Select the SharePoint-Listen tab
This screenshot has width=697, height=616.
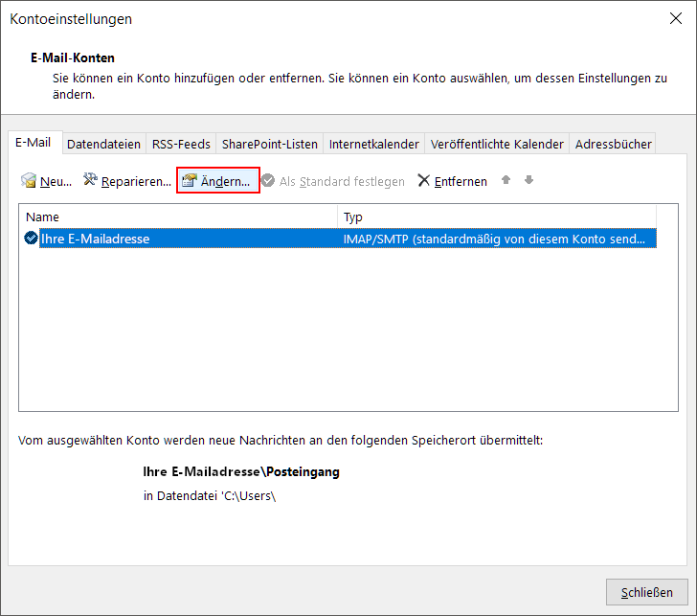(269, 144)
